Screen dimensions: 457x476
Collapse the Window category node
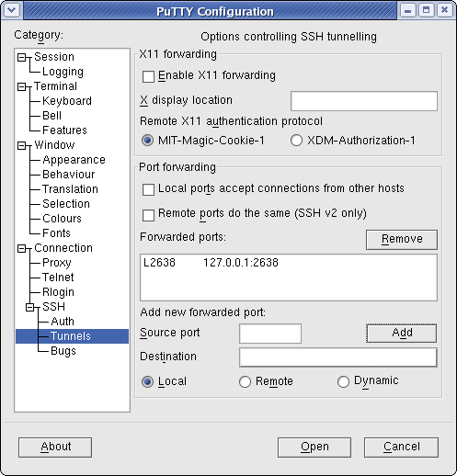21,145
